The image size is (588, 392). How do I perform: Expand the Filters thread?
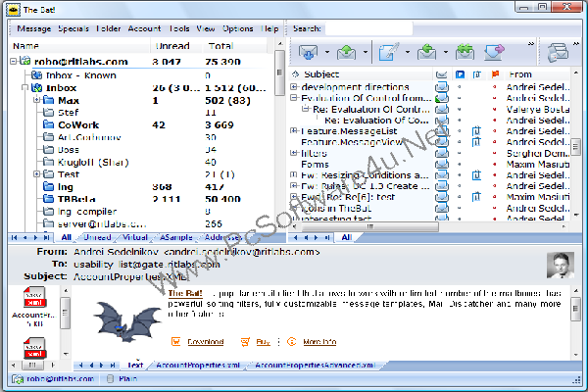pyautogui.click(x=294, y=153)
